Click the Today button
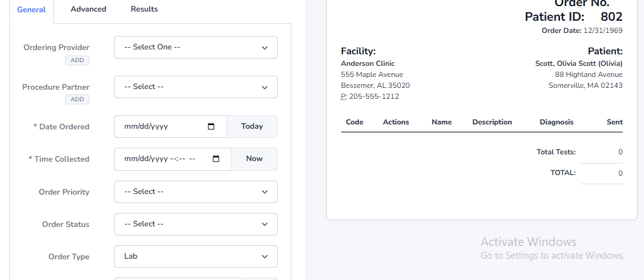The height and width of the screenshot is (280, 644). [x=252, y=127]
